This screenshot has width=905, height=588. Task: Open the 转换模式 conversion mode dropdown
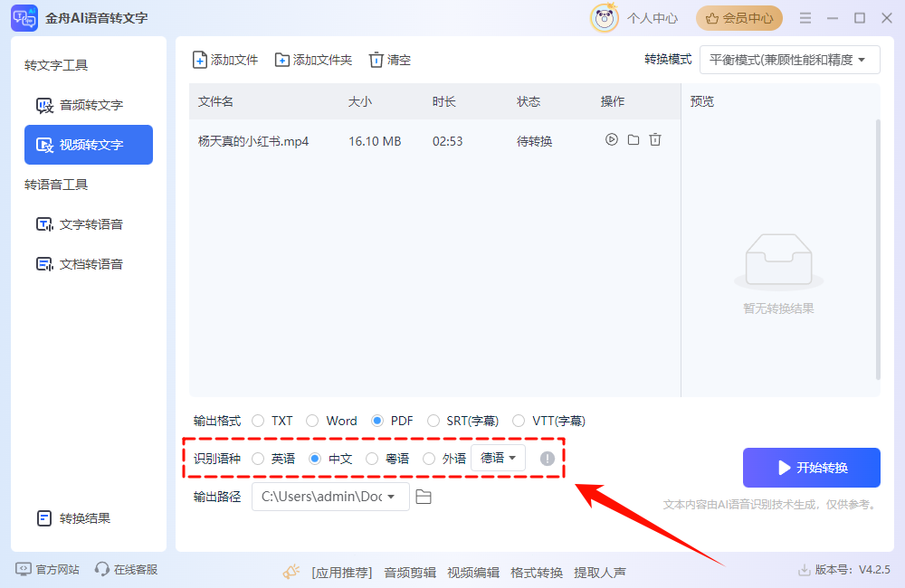click(x=789, y=60)
